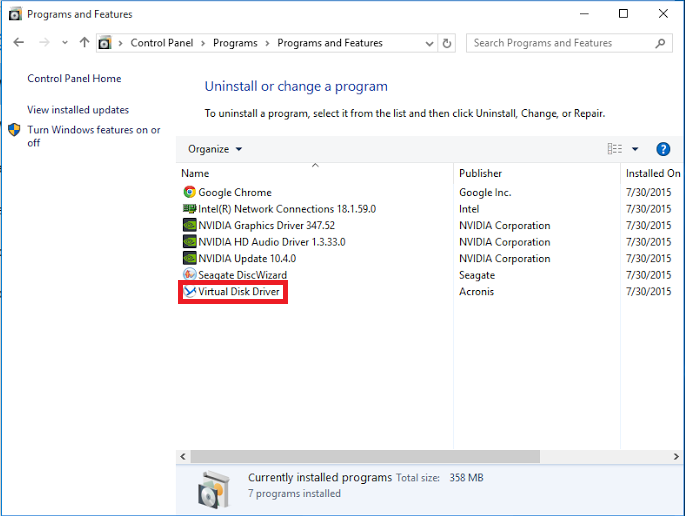Click the Intel Network Connections icon
Viewport: 686px width, 517px height.
189,209
